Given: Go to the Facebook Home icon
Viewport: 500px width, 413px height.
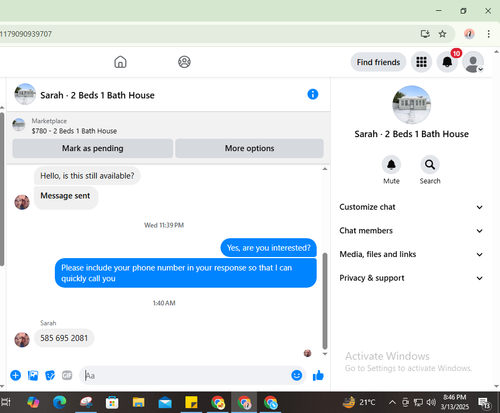Looking at the screenshot, I should [120, 62].
